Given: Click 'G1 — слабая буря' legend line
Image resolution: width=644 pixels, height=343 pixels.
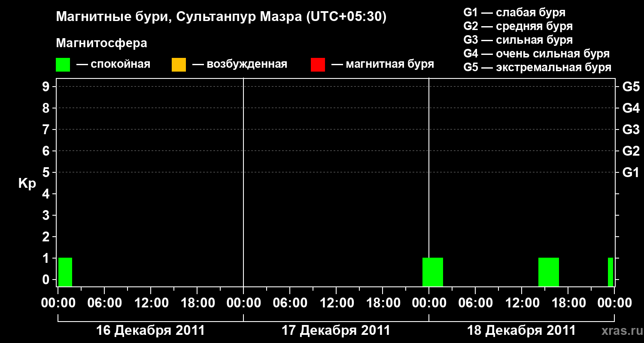Looking at the screenshot, I should pos(514,12).
